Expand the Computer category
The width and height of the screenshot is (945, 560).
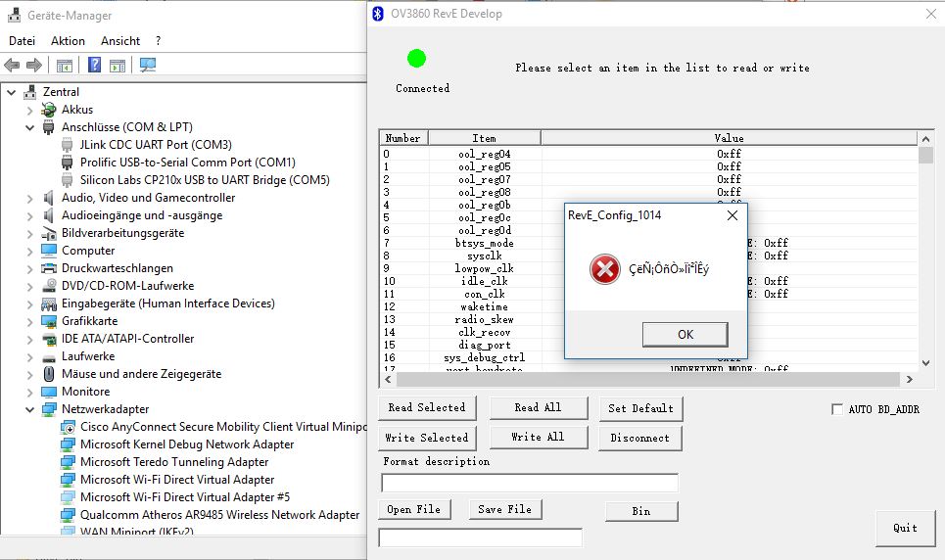[30, 251]
